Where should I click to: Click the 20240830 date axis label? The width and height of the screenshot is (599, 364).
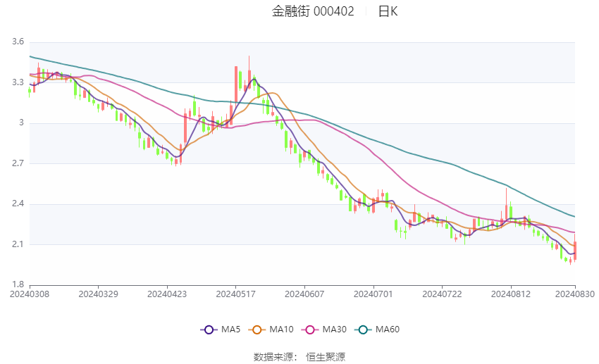pyautogui.click(x=575, y=294)
